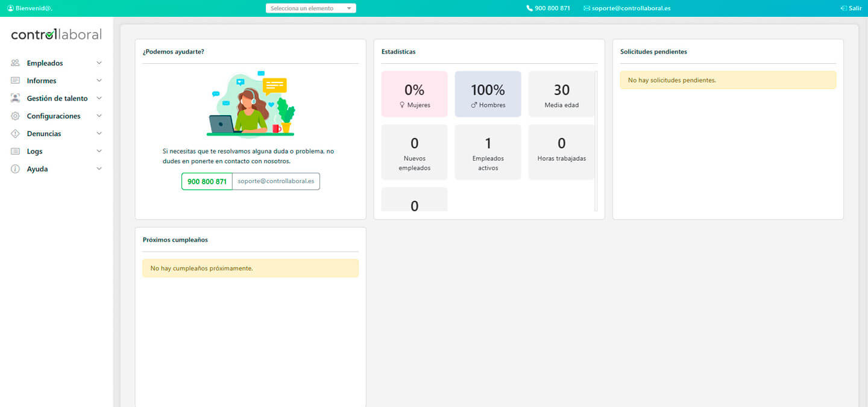Click the 900 800 871 number in header
The image size is (868, 407).
pos(552,8)
